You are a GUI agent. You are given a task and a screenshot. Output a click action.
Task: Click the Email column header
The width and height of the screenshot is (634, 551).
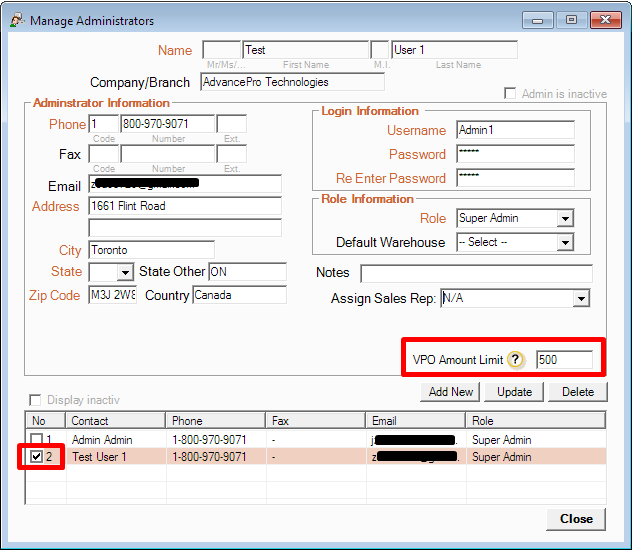415,421
